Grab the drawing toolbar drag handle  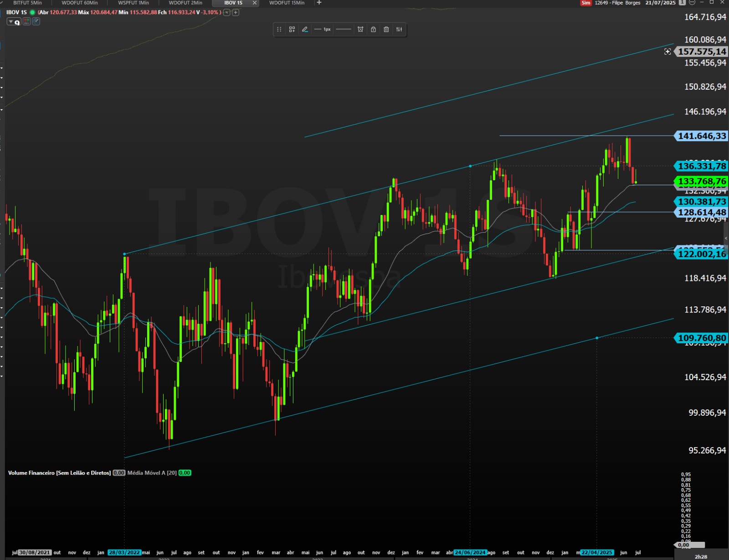point(279,29)
